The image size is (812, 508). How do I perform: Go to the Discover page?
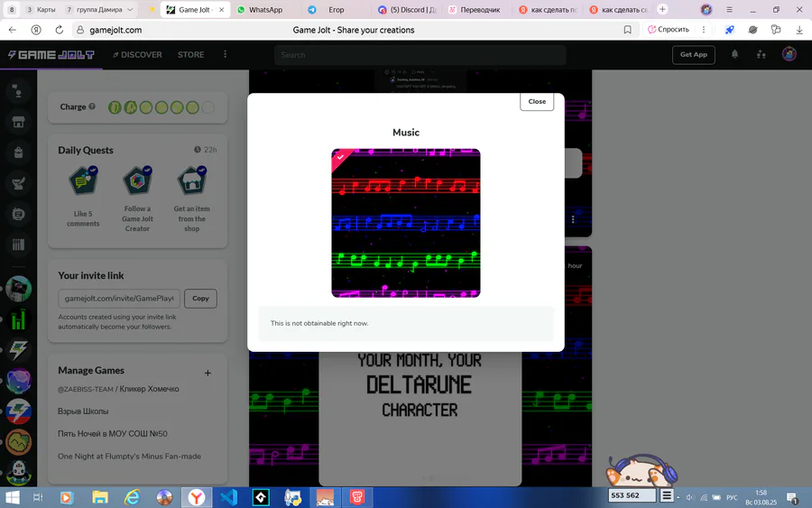[x=137, y=54]
